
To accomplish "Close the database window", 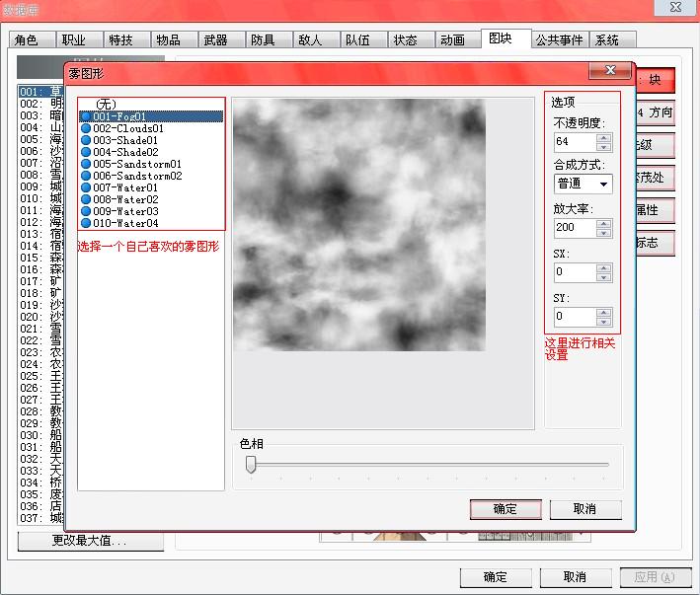I will coord(676,8).
